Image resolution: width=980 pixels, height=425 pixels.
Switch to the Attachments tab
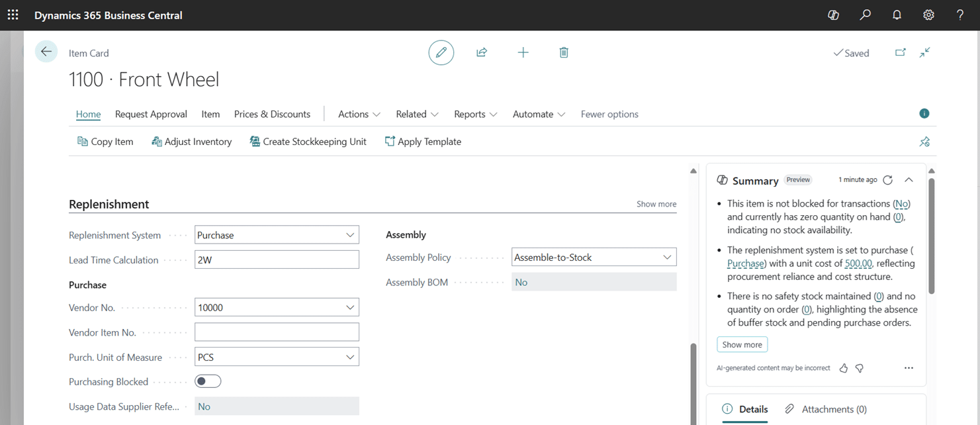(826, 409)
